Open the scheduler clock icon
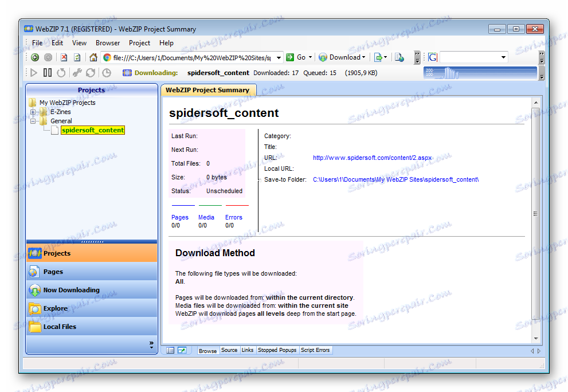568x392 pixels. pos(107,73)
